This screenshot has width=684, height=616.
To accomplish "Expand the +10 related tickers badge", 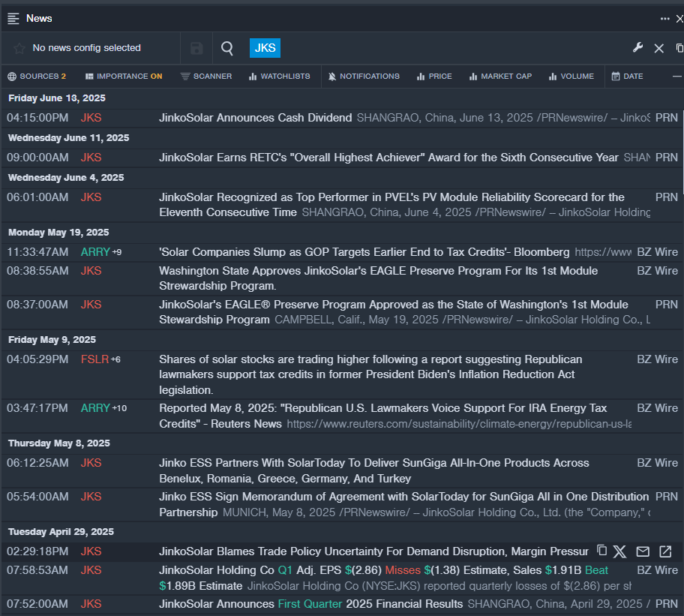I will [119, 408].
